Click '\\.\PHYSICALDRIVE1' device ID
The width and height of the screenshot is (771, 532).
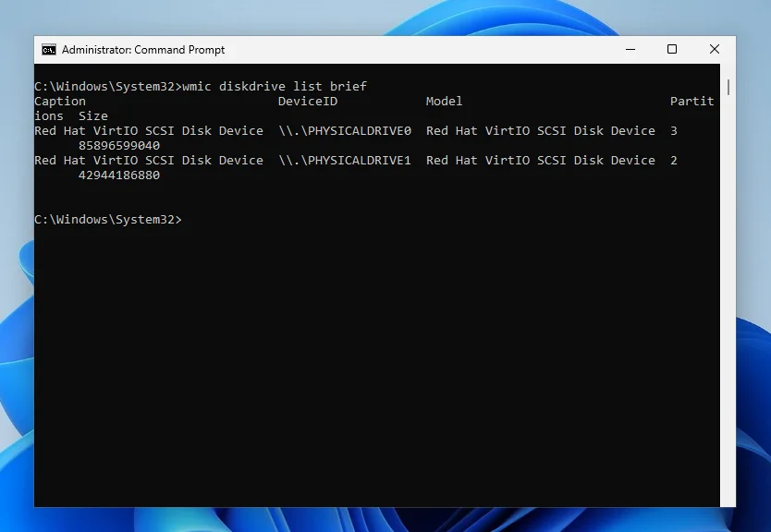click(x=345, y=160)
